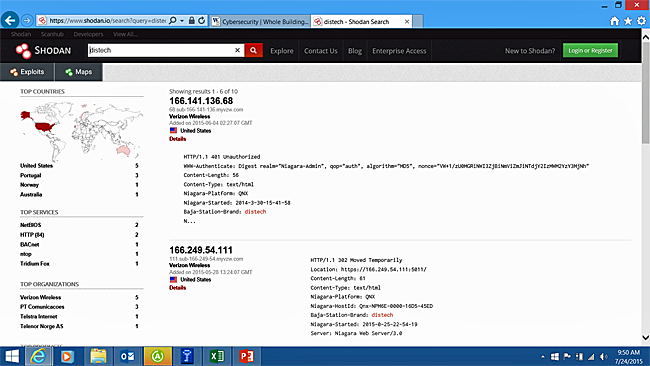Close the distech Shodan Search tab
Viewport: 650px width, 366px height.
(x=407, y=22)
